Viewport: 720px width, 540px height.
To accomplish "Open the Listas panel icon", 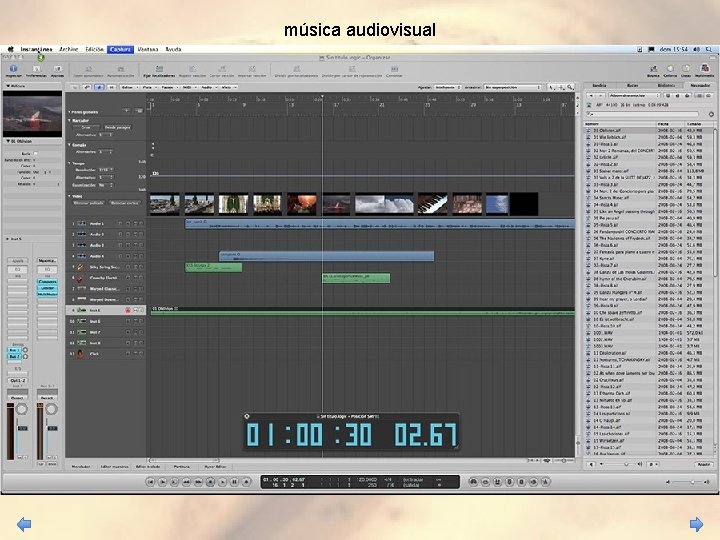I will 685,69.
